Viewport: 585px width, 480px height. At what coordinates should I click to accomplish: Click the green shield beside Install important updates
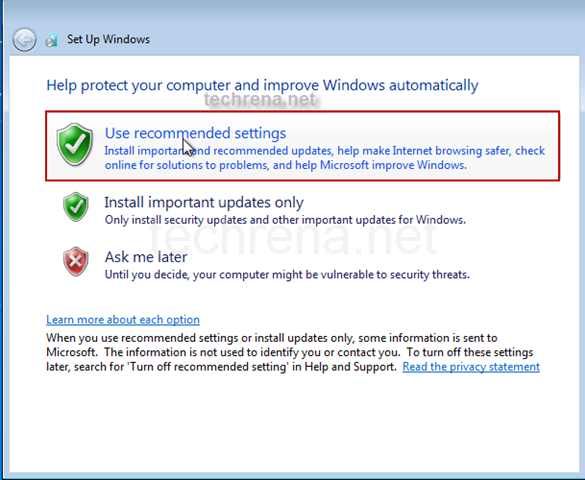[x=76, y=207]
